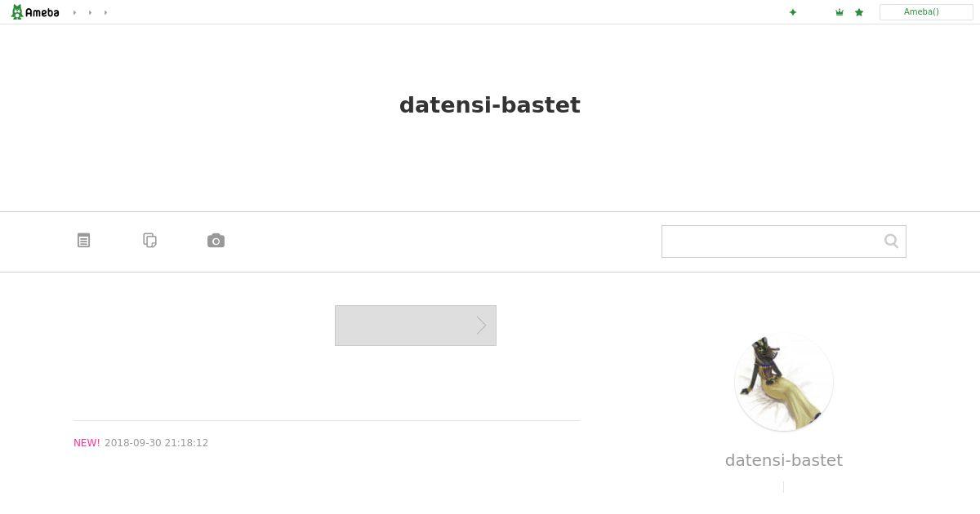Click the Ameba logo in header
This screenshot has height=514, width=980.
(x=35, y=12)
